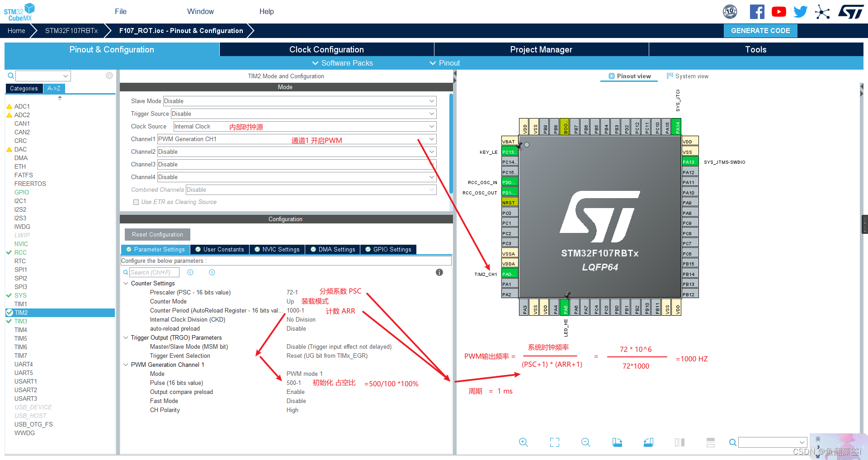Fit the chip to the view
Screen dimensions: 868x460
[555, 442]
